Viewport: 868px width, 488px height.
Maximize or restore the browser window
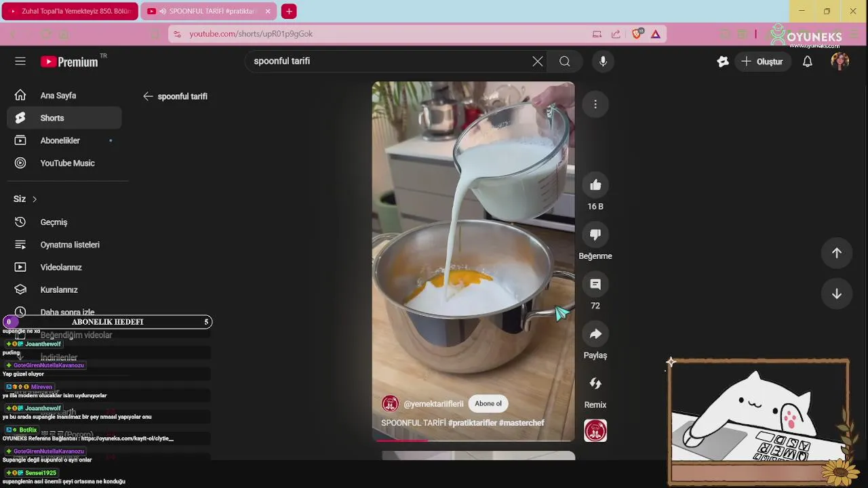tap(827, 11)
